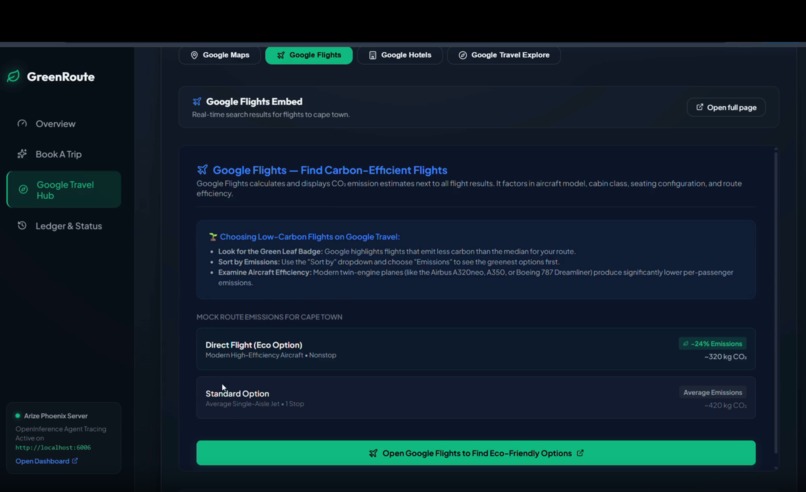Click the http://localhost:6006 address
The height and width of the screenshot is (492, 806).
pos(53,447)
